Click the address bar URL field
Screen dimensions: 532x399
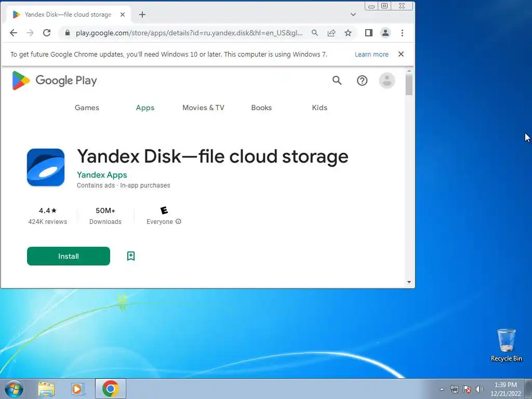(189, 33)
